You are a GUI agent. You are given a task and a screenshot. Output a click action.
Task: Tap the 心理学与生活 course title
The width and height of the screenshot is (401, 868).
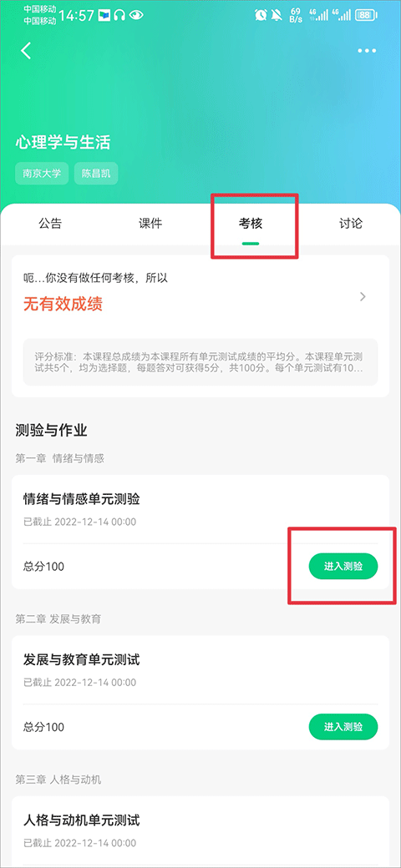point(63,142)
